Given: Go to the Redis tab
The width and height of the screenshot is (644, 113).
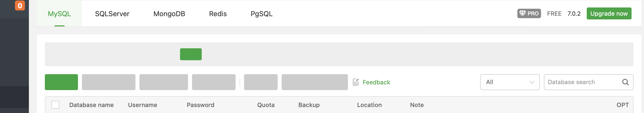Looking at the screenshot, I should (x=218, y=14).
